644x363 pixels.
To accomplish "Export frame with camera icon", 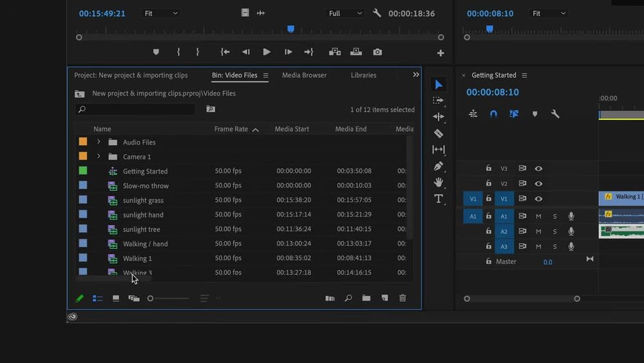I will click(x=377, y=52).
